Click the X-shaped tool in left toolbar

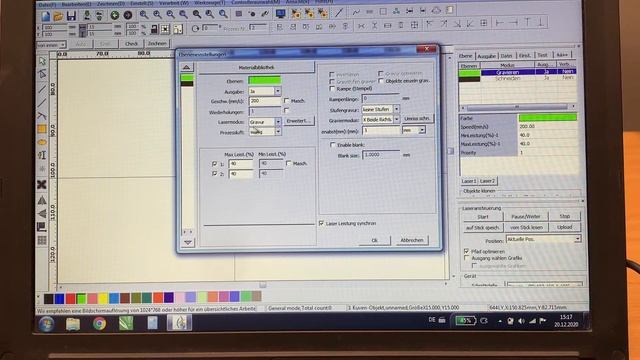click(42, 184)
